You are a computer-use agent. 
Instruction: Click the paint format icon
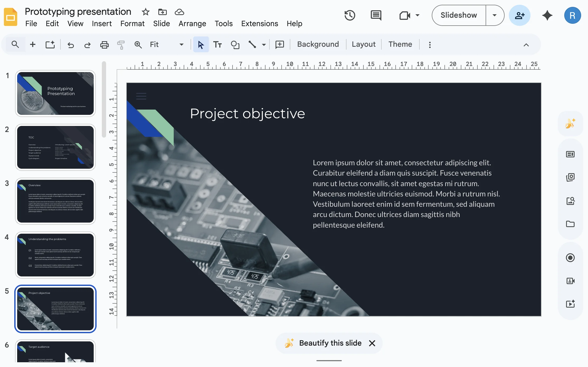click(121, 44)
